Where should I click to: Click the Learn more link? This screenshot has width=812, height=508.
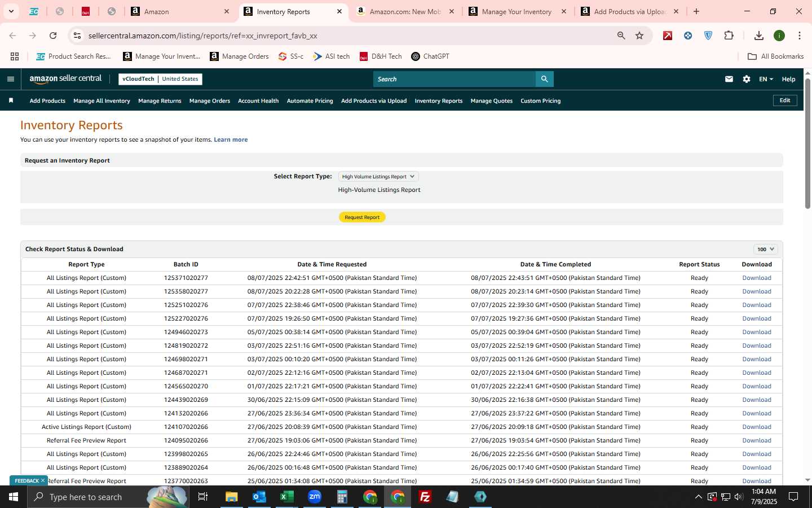[231, 140]
